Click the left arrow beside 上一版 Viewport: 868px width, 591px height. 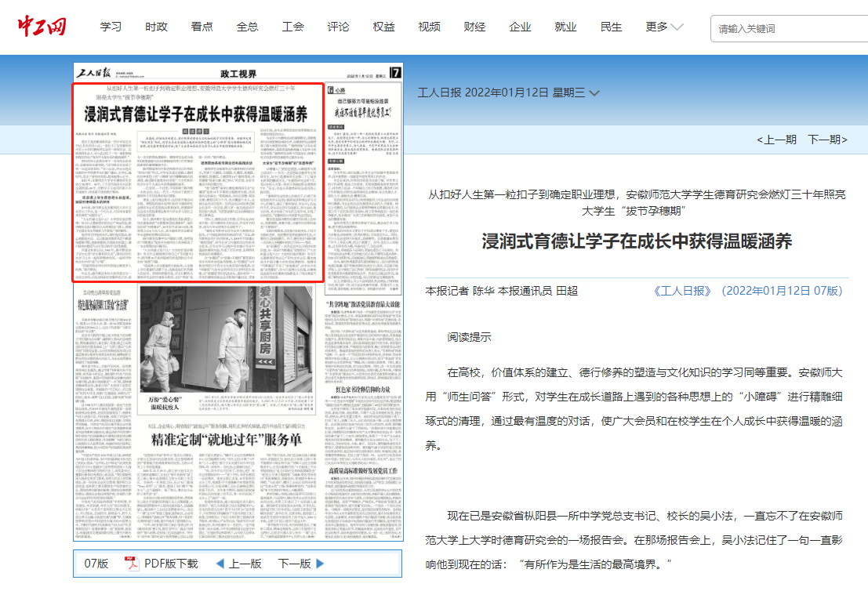(220, 564)
